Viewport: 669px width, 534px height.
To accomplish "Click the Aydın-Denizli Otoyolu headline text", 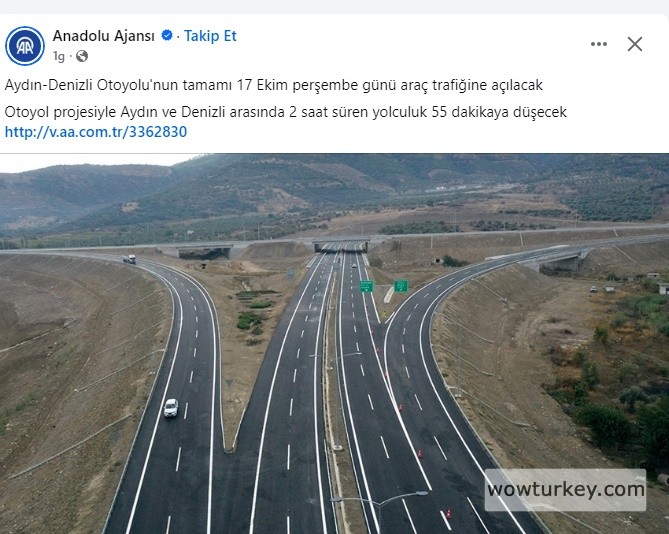I will [273, 85].
